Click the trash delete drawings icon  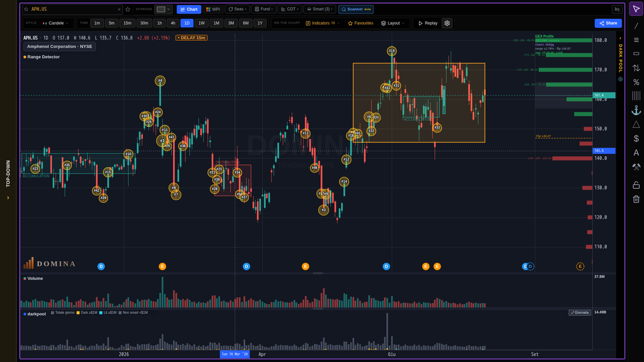click(x=636, y=199)
